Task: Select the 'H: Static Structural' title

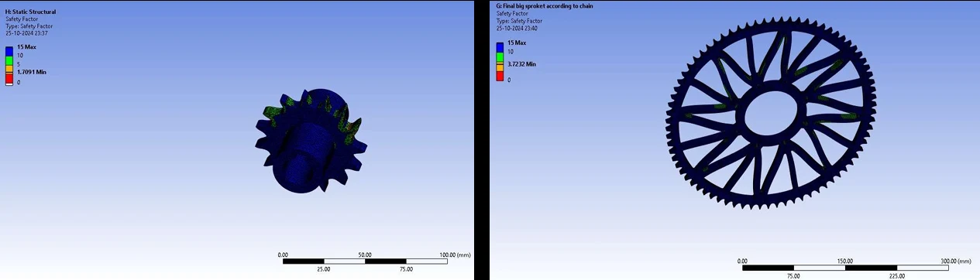Action: [29, 12]
